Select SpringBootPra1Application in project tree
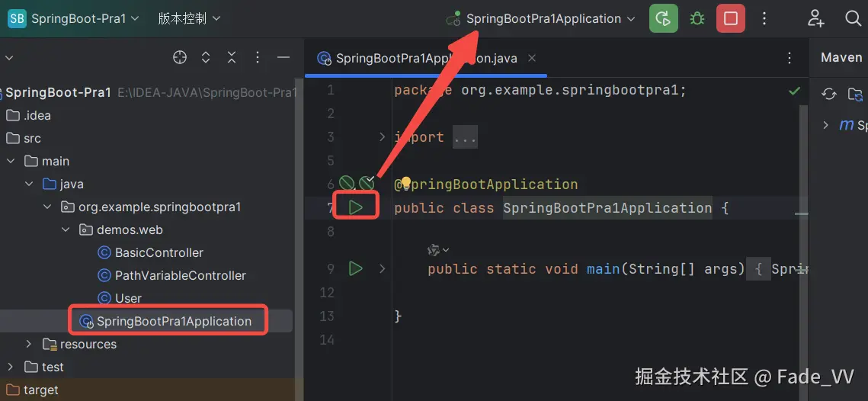 point(166,321)
